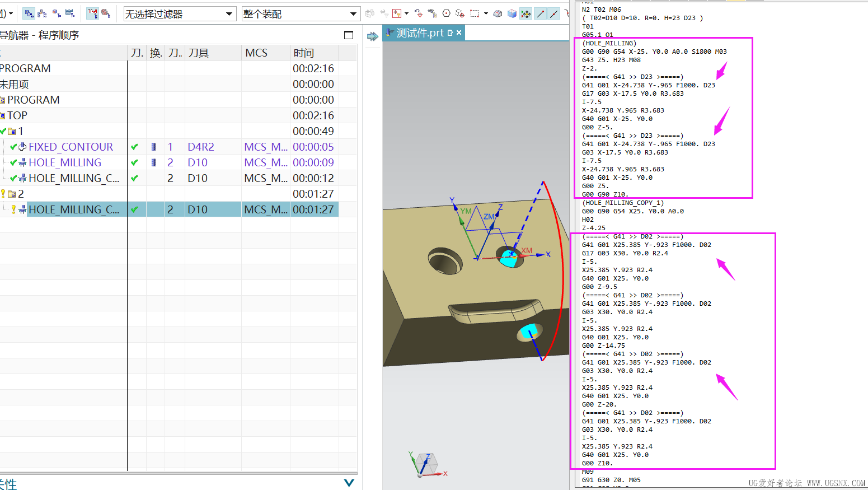Click the 换. column header
Screen dimensions: 868x490
156,53
